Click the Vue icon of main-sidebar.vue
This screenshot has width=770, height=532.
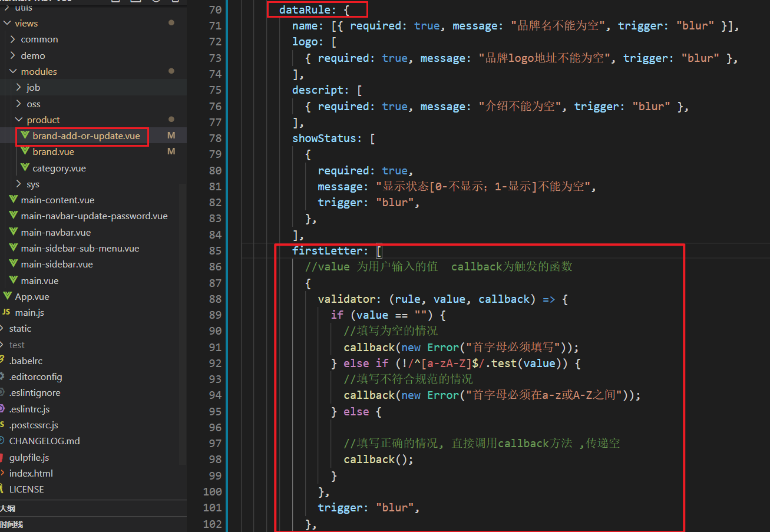14,264
